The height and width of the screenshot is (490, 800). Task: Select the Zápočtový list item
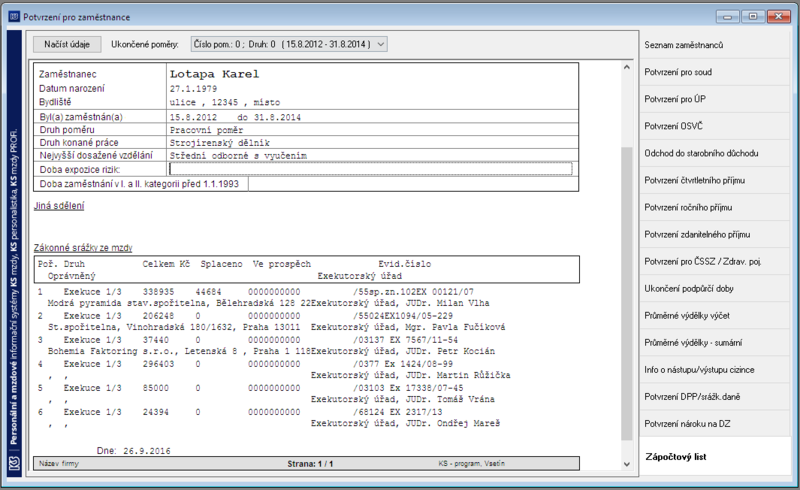point(714,457)
